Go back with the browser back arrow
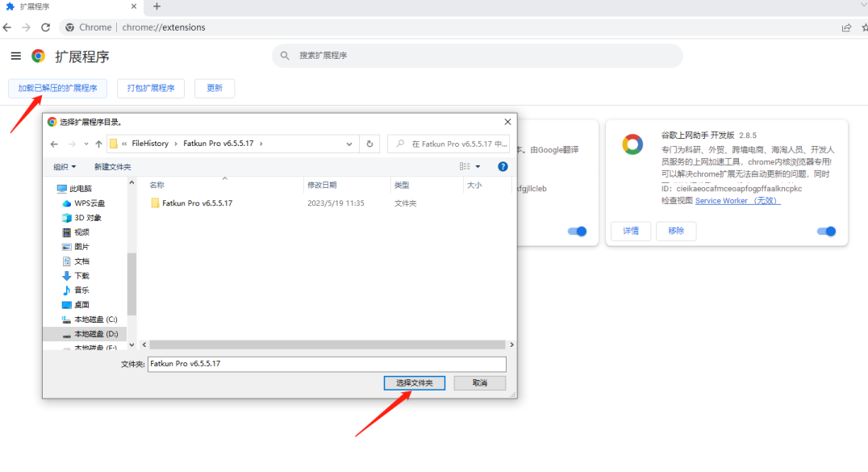The width and height of the screenshot is (868, 472). [x=7, y=27]
